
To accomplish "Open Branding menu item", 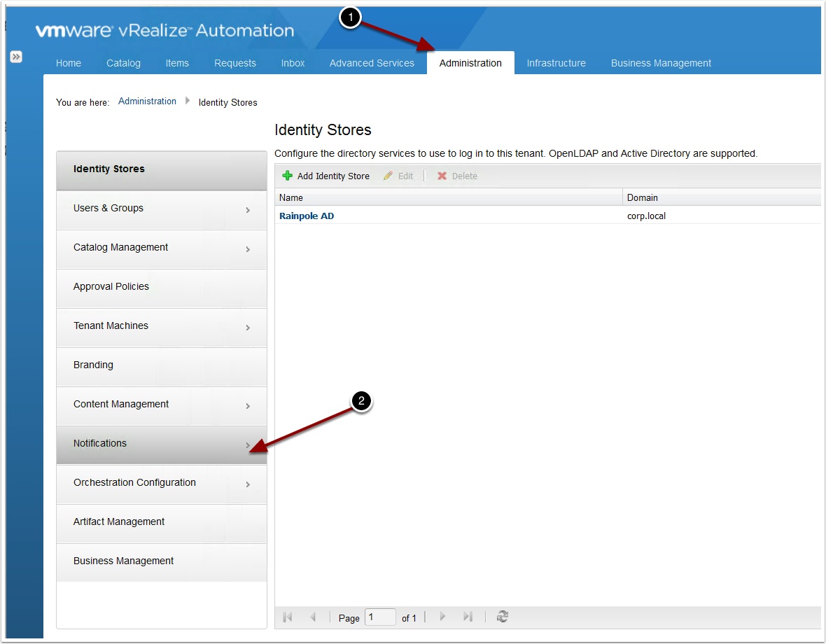I will (162, 367).
